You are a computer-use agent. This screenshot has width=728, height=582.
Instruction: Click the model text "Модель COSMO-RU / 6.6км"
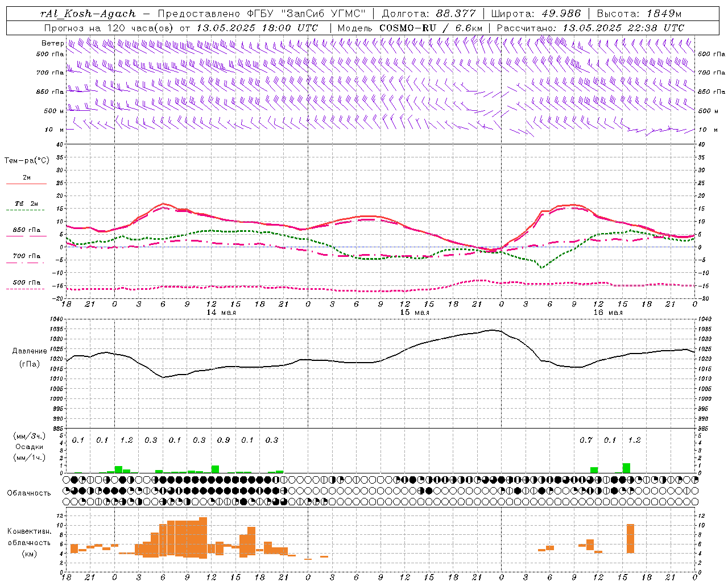click(409, 28)
